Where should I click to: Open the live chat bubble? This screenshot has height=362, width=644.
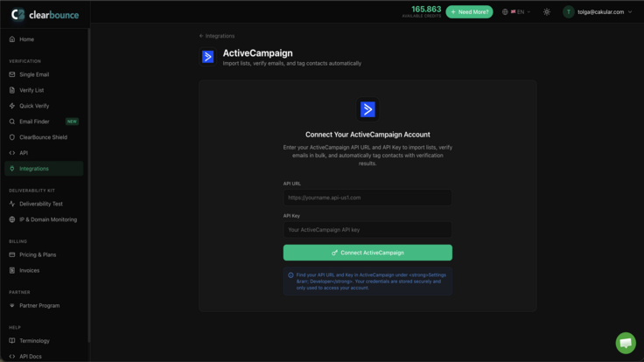coord(626,343)
